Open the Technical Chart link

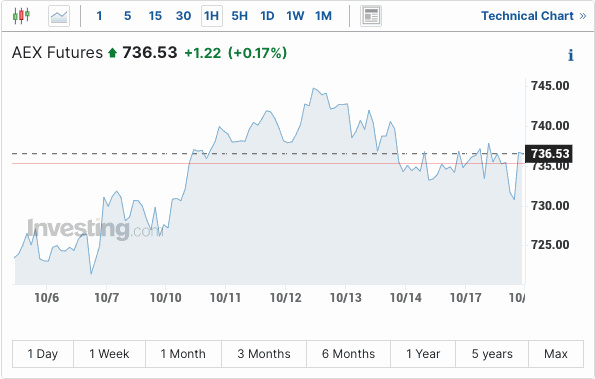coord(534,16)
